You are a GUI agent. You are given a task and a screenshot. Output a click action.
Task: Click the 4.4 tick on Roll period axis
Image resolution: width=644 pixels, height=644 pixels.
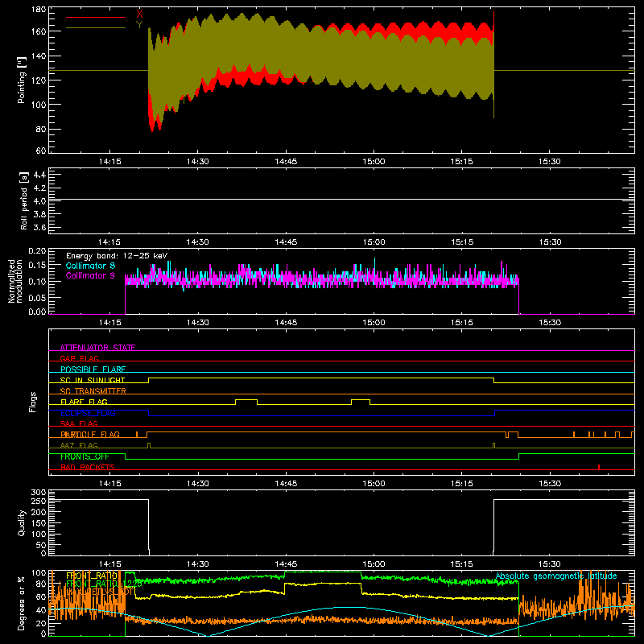39,175
